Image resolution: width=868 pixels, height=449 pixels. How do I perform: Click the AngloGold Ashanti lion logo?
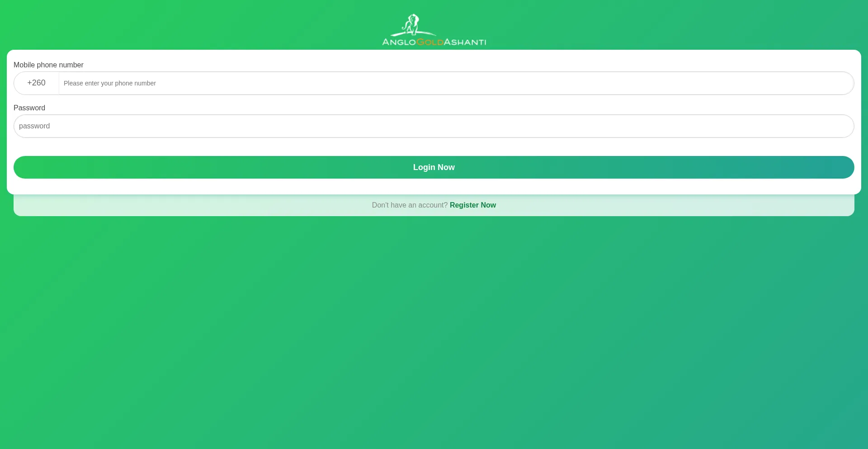434,30
